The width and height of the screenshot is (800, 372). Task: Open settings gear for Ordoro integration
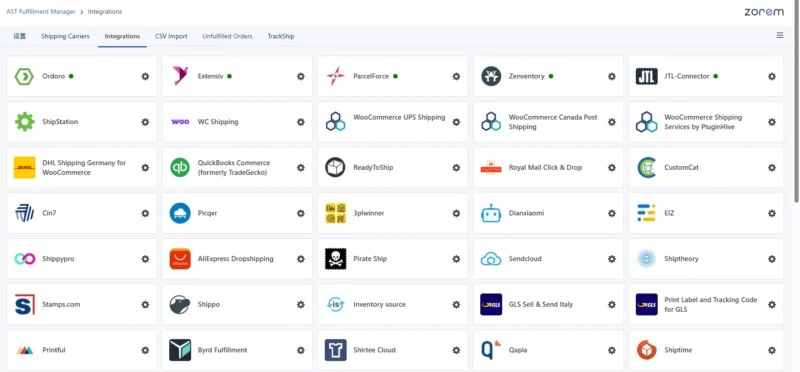coord(145,77)
